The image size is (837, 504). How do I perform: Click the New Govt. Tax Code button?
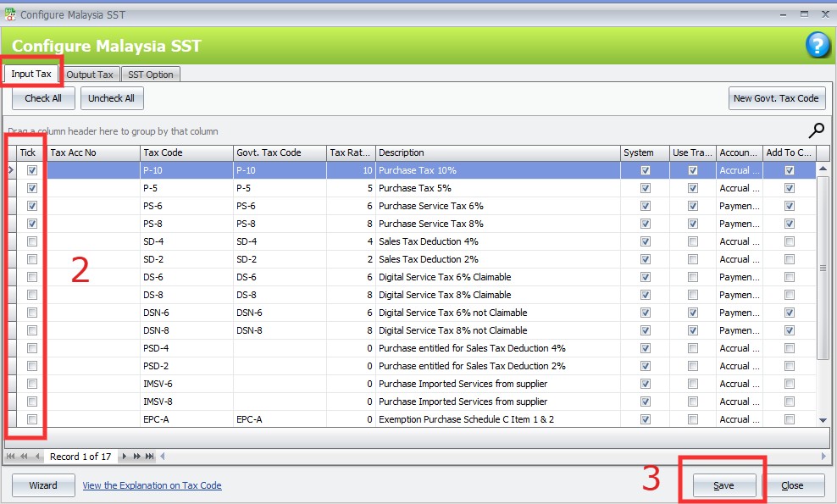[x=776, y=98]
